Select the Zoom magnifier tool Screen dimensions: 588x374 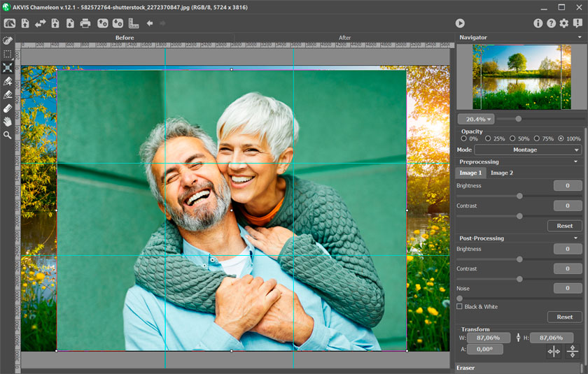click(x=8, y=134)
